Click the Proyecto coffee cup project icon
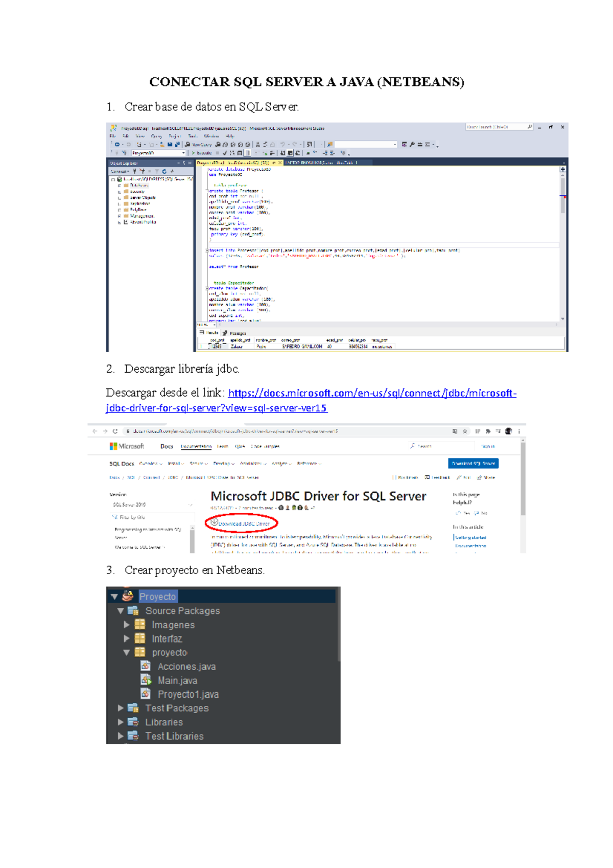The height and width of the screenshot is (868, 613). [128, 596]
